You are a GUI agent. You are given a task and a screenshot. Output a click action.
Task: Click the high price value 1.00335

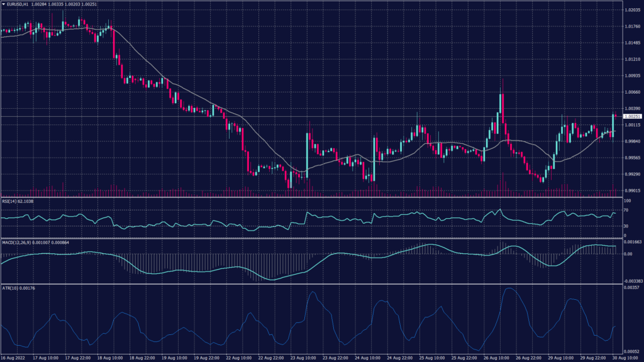[56, 5]
